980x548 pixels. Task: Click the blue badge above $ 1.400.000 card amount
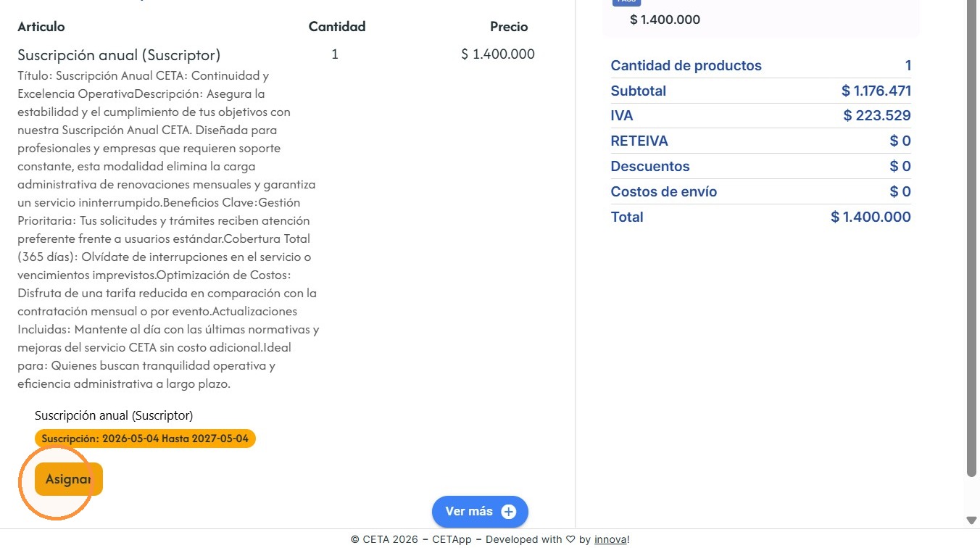(626, 2)
